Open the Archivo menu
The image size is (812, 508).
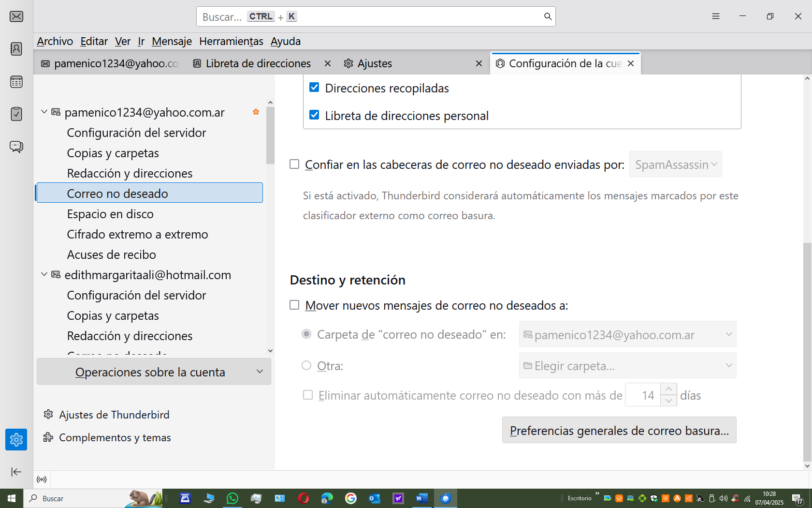(x=55, y=41)
